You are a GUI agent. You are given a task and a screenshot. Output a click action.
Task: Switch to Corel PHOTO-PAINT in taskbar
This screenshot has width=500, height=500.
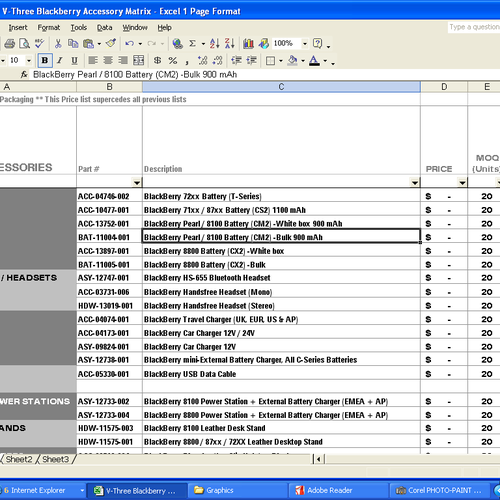pyautogui.click(x=439, y=490)
